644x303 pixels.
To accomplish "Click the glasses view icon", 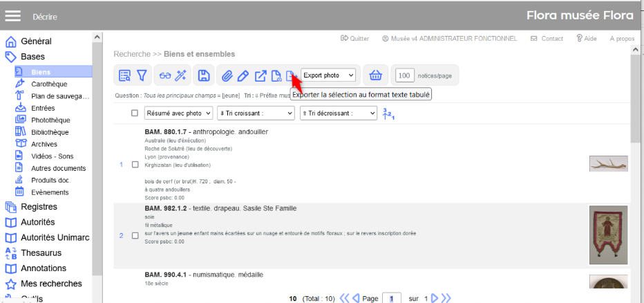I will tap(164, 75).
